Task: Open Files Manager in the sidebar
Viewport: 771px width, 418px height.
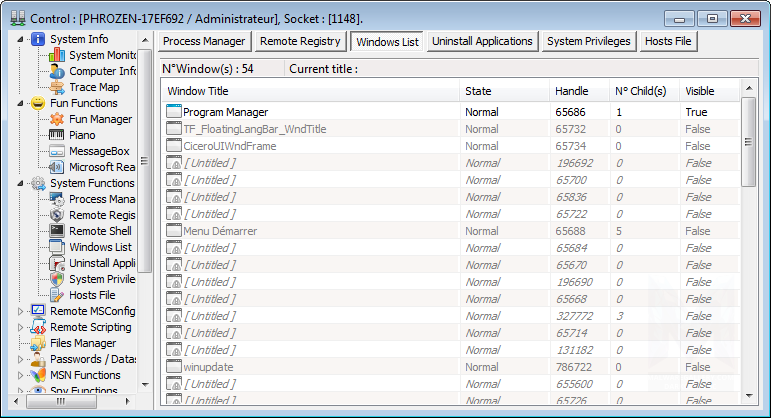Action: pyautogui.click(x=82, y=343)
